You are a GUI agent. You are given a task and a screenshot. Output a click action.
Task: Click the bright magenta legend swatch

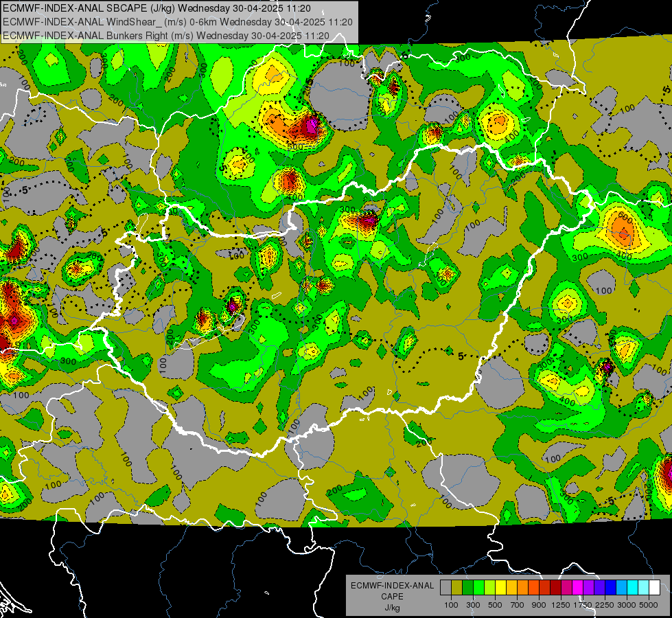578,587
